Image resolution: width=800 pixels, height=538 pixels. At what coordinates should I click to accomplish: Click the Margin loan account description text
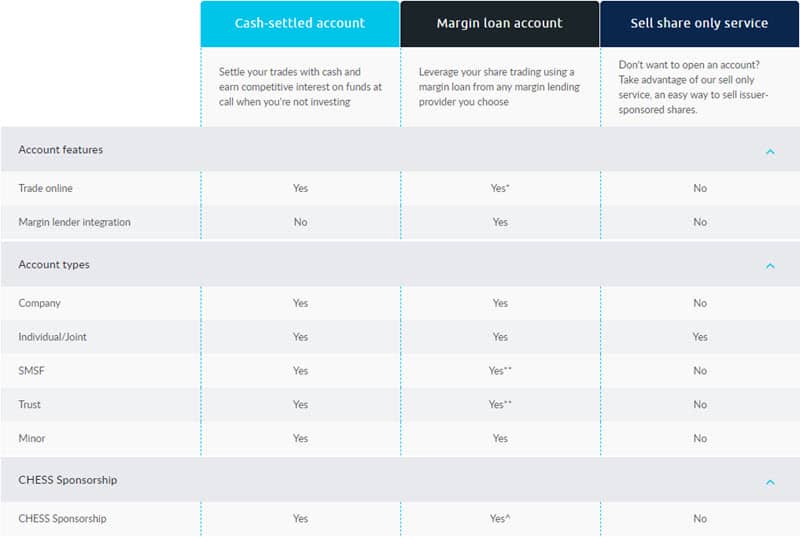pos(499,87)
